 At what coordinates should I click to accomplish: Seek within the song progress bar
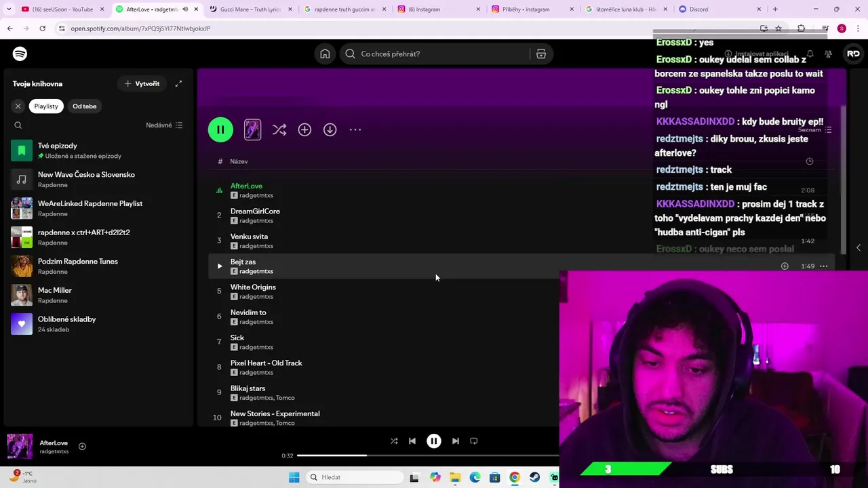click(x=429, y=455)
